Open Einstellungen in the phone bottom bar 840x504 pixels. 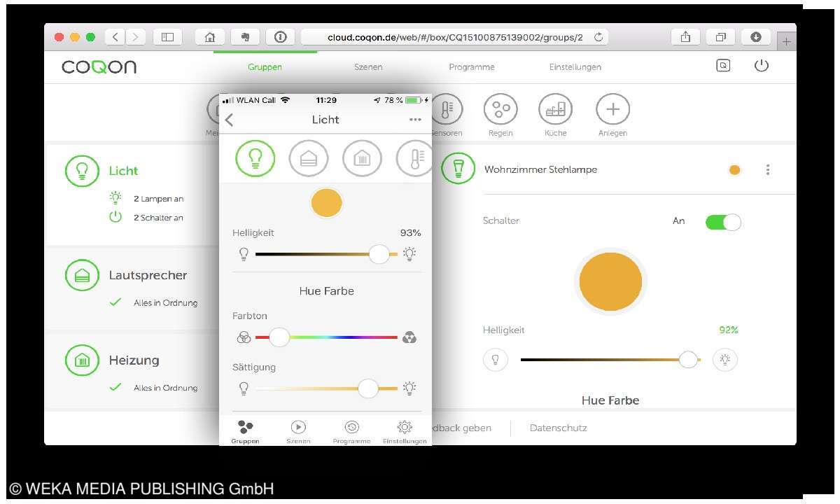point(405,432)
